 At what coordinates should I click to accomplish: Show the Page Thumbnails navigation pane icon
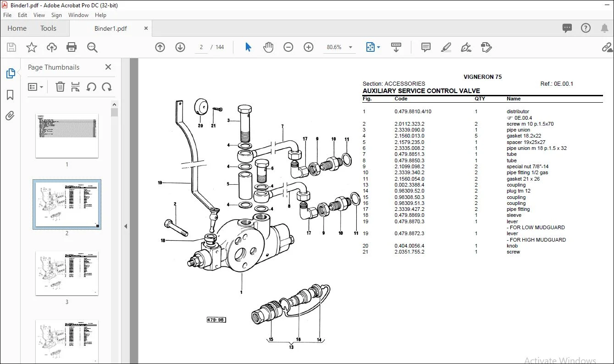[x=10, y=73]
